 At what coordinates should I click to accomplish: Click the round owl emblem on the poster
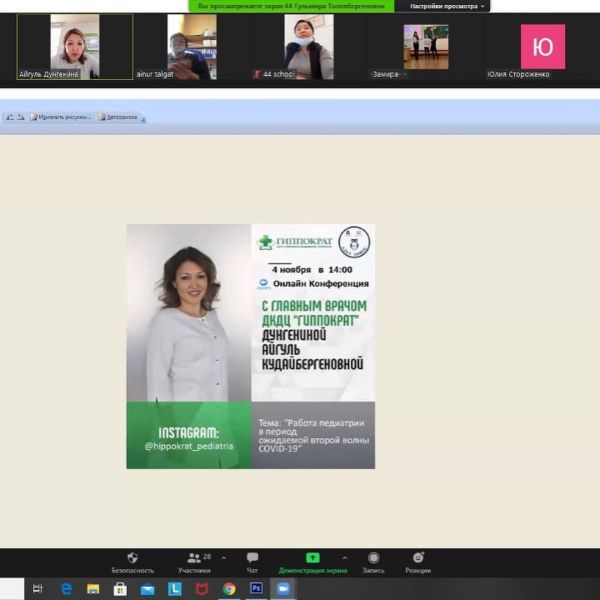pos(354,242)
